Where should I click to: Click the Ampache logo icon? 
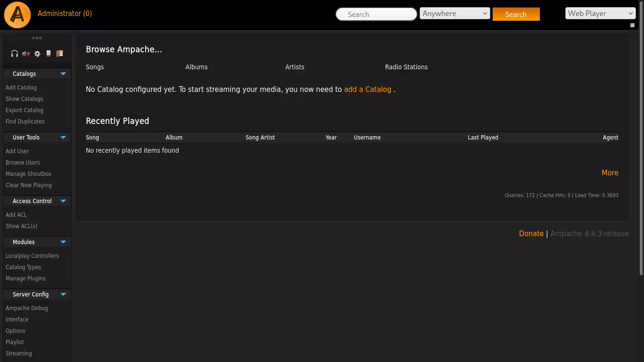[17, 15]
